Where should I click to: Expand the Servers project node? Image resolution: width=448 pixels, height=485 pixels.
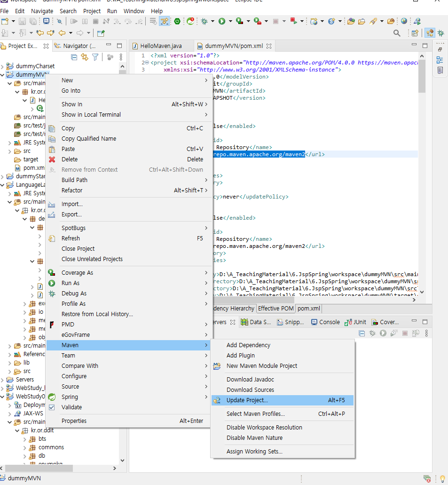2,380
